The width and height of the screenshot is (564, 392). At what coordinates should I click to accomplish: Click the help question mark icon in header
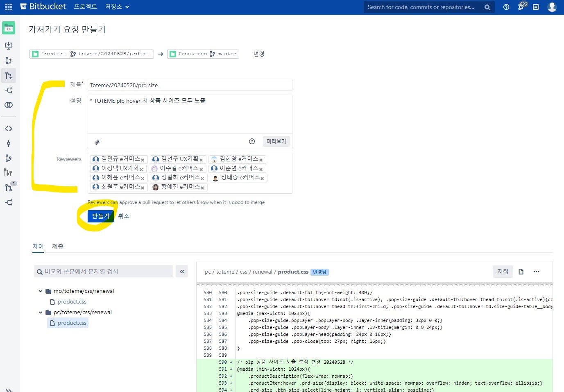point(506,7)
